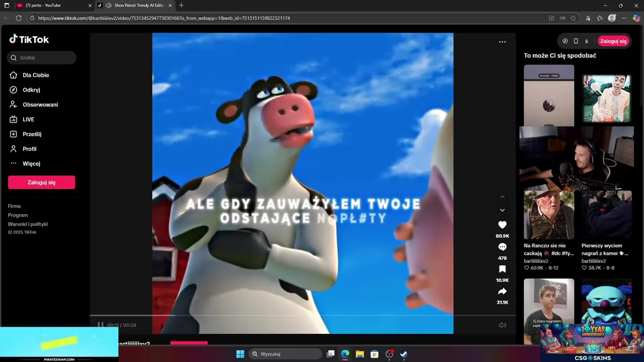Image resolution: width=644 pixels, height=362 pixels.
Task: Open the tab actions menu icon
Action: point(7,6)
